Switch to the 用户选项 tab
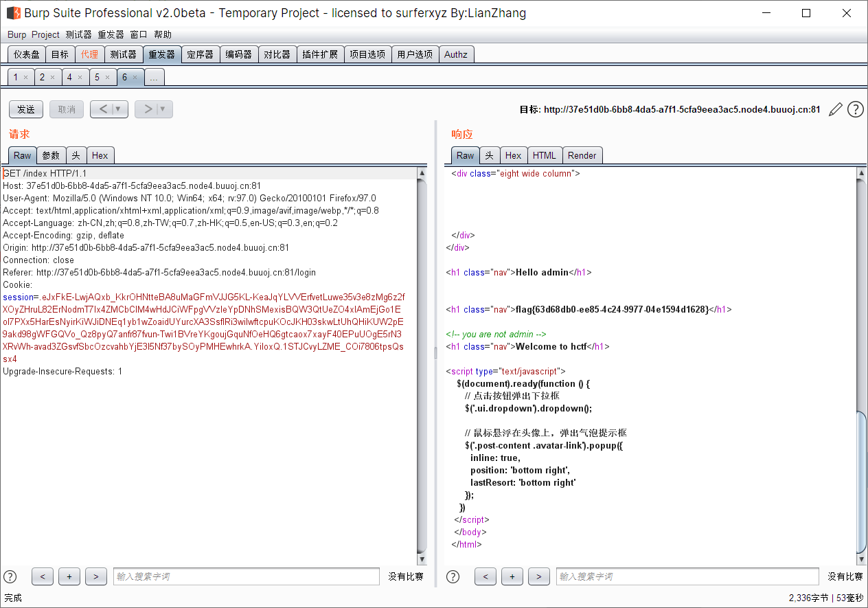The width and height of the screenshot is (868, 608). click(415, 54)
